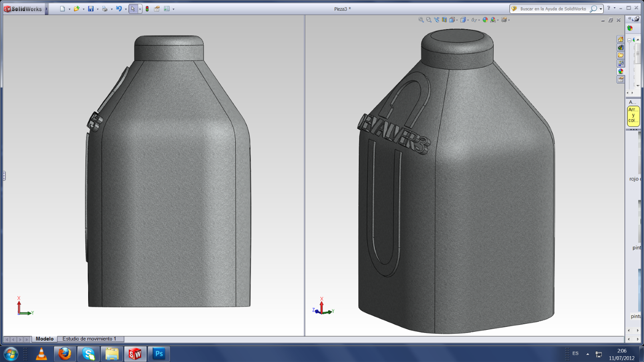The height and width of the screenshot is (362, 644).
Task: Click the Print icon
Action: (x=105, y=9)
